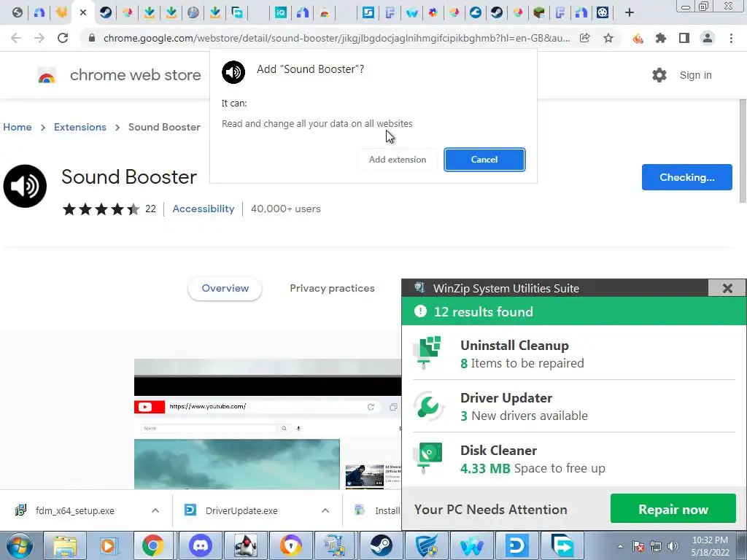Switch to the film reel tab
The width and height of the screenshot is (747, 560).
click(603, 12)
